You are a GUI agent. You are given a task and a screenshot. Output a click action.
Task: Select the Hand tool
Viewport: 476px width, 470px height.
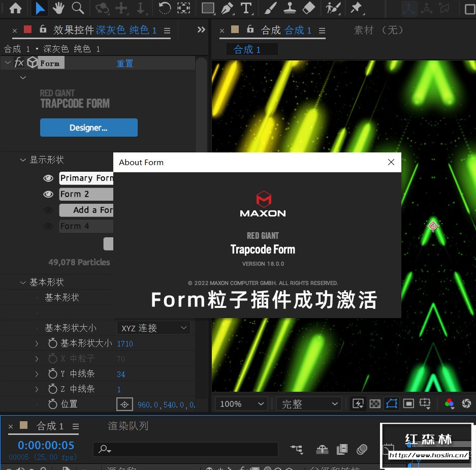58,8
